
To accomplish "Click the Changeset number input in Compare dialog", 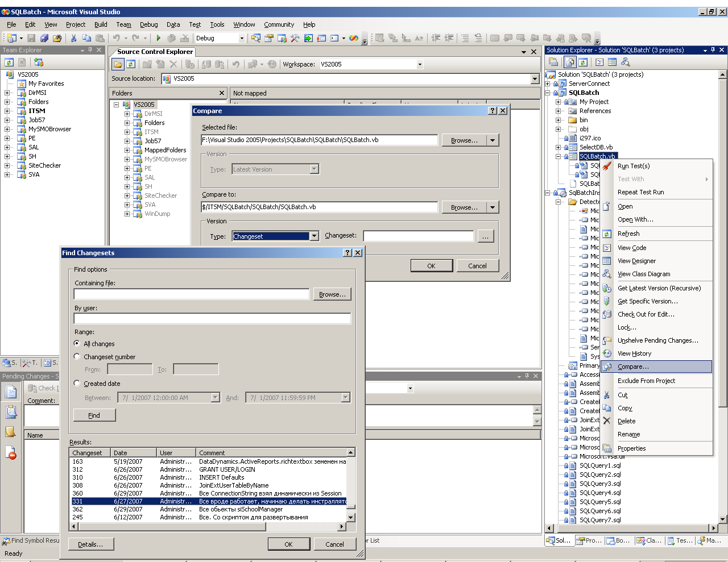I will click(x=418, y=236).
